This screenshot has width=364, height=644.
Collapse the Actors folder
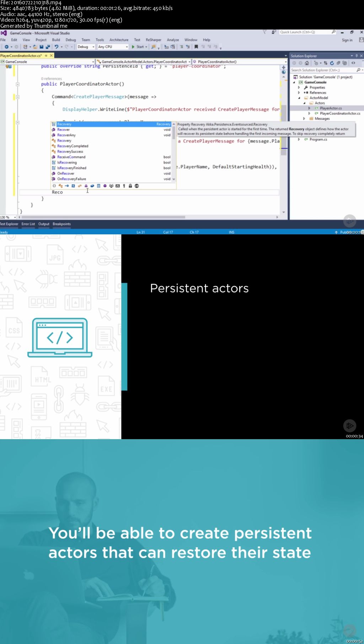pos(304,103)
